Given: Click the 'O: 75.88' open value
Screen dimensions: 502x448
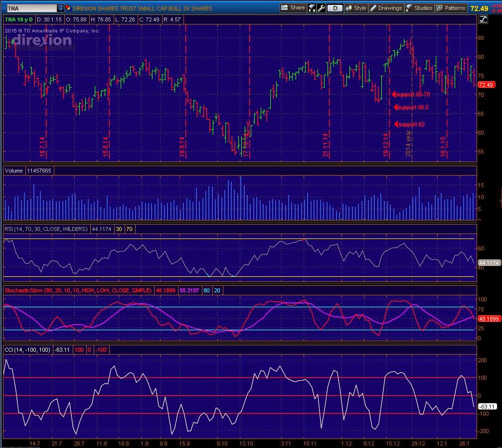Looking at the screenshot, I should pyautogui.click(x=76, y=19).
